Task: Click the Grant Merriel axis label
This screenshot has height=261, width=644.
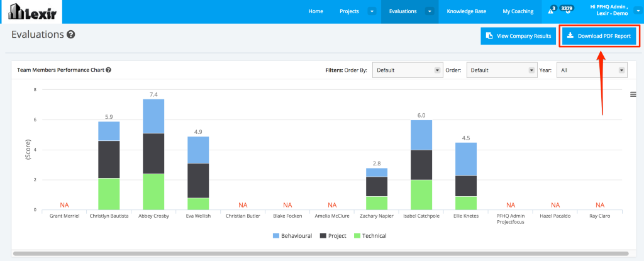Action: 65,216
